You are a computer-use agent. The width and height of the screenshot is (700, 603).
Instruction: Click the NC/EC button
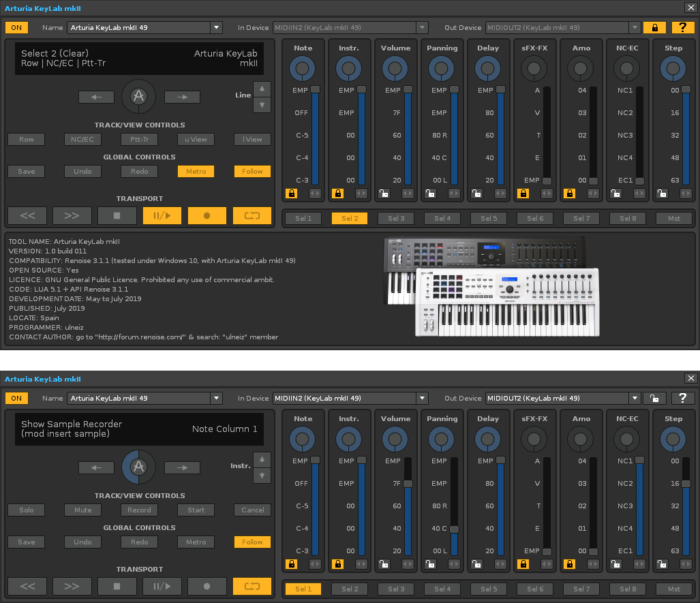coord(82,139)
